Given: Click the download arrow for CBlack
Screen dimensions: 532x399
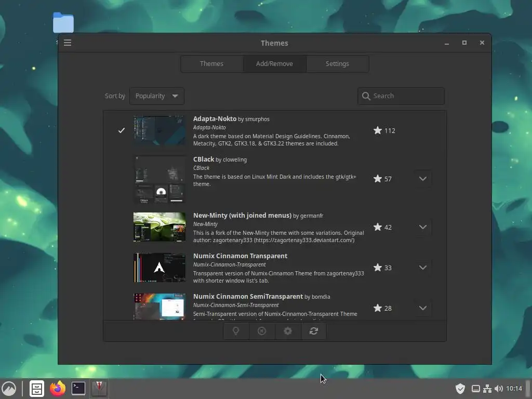Looking at the screenshot, I should [423, 179].
